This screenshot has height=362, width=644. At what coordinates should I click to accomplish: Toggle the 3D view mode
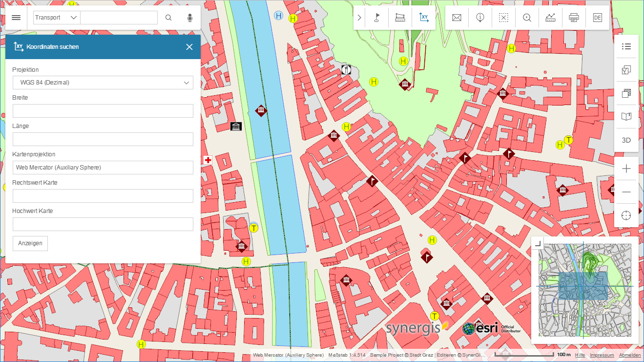pyautogui.click(x=626, y=140)
